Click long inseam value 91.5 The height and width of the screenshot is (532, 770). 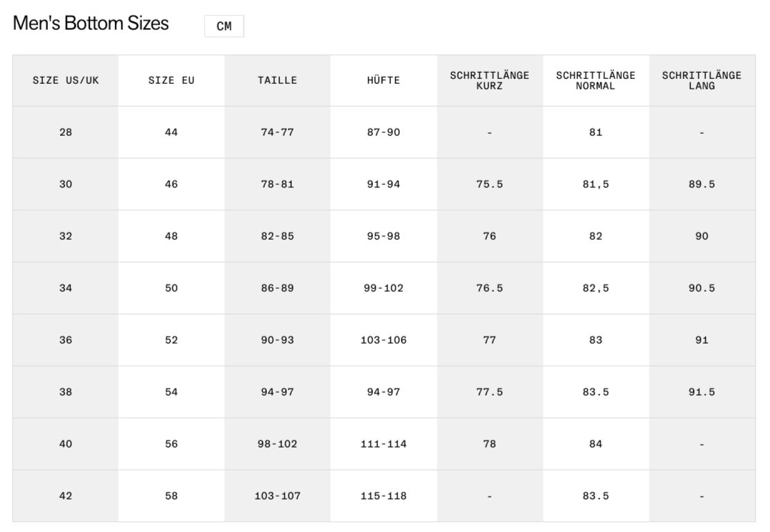(701, 392)
